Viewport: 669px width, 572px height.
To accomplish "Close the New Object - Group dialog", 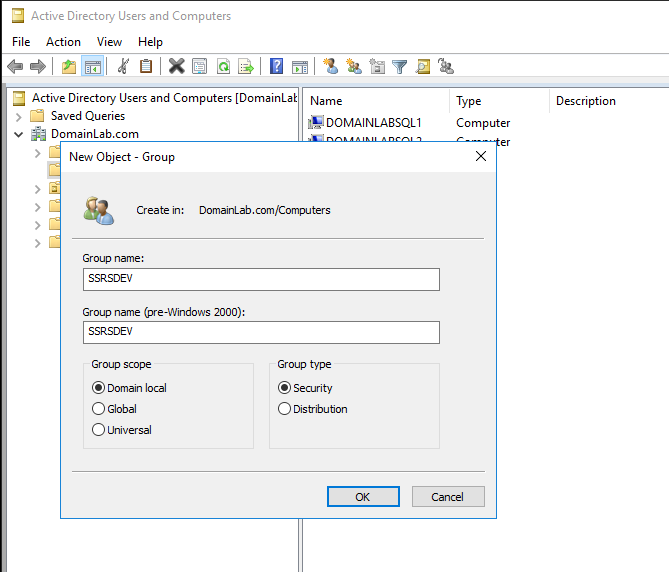I will 481,156.
